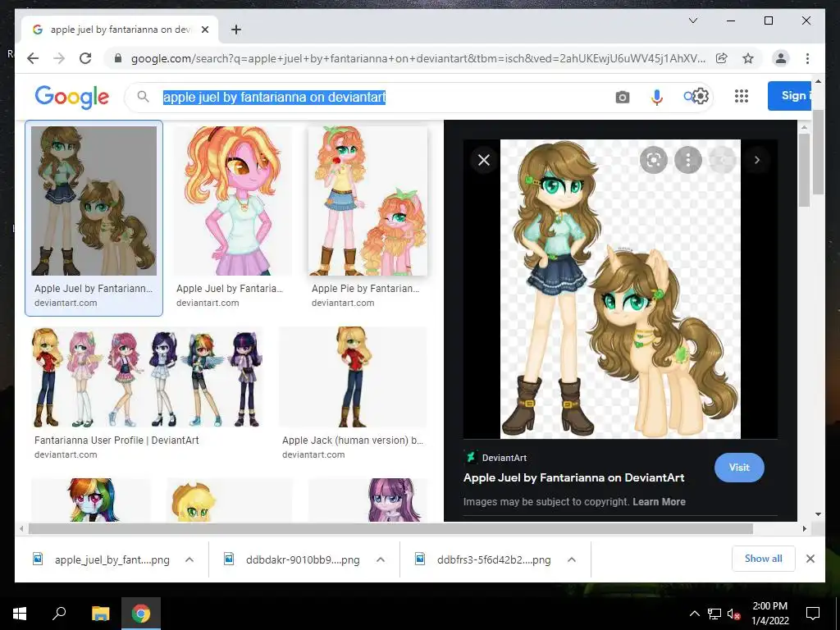Open the network tray icon
Image resolution: width=840 pixels, height=630 pixels.
pyautogui.click(x=714, y=614)
